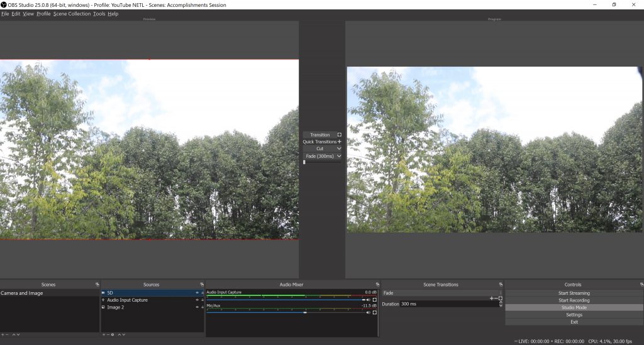
Task: Add a new source in Sources panel
Action: [x=104, y=334]
